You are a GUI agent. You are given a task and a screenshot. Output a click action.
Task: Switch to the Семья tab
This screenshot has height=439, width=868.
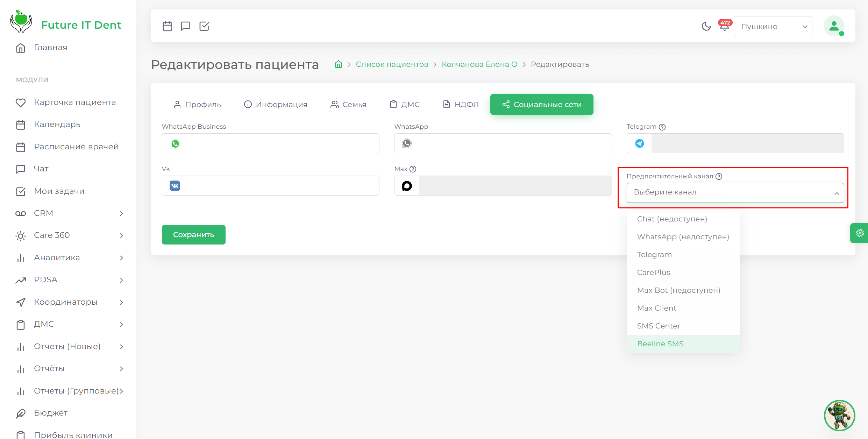348,105
